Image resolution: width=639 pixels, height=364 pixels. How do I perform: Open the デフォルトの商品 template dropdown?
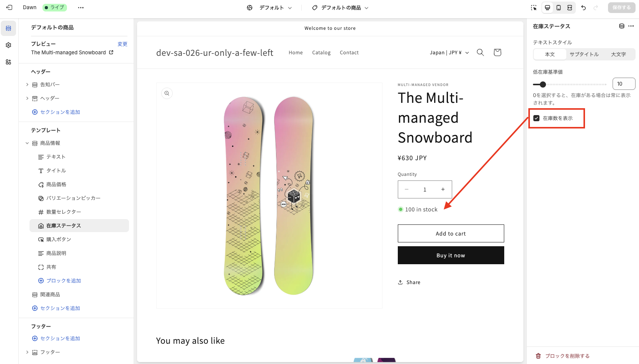[x=340, y=8]
